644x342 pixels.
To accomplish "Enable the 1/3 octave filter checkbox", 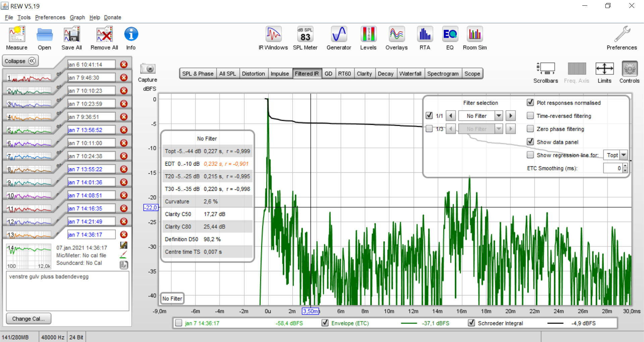I will click(429, 128).
